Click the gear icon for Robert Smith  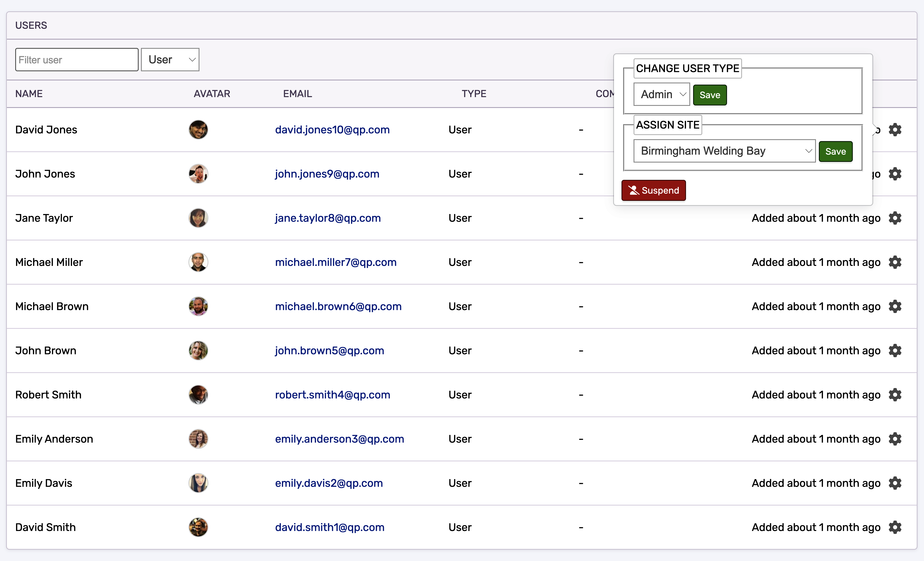point(895,395)
